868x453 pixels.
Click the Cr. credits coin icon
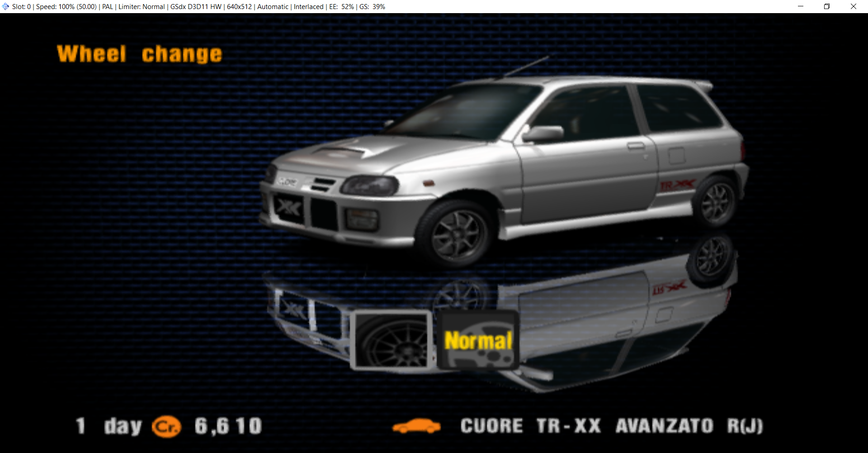pos(166,426)
